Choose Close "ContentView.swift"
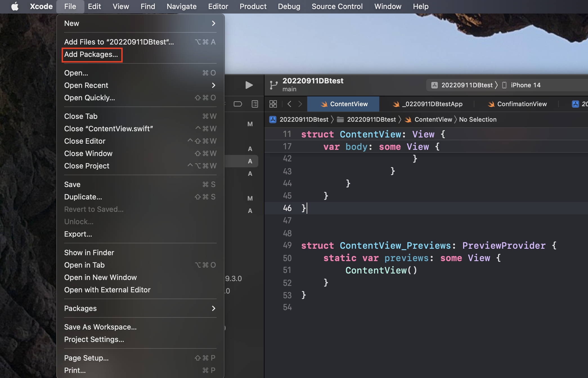Image resolution: width=588 pixels, height=378 pixels. pos(140,129)
